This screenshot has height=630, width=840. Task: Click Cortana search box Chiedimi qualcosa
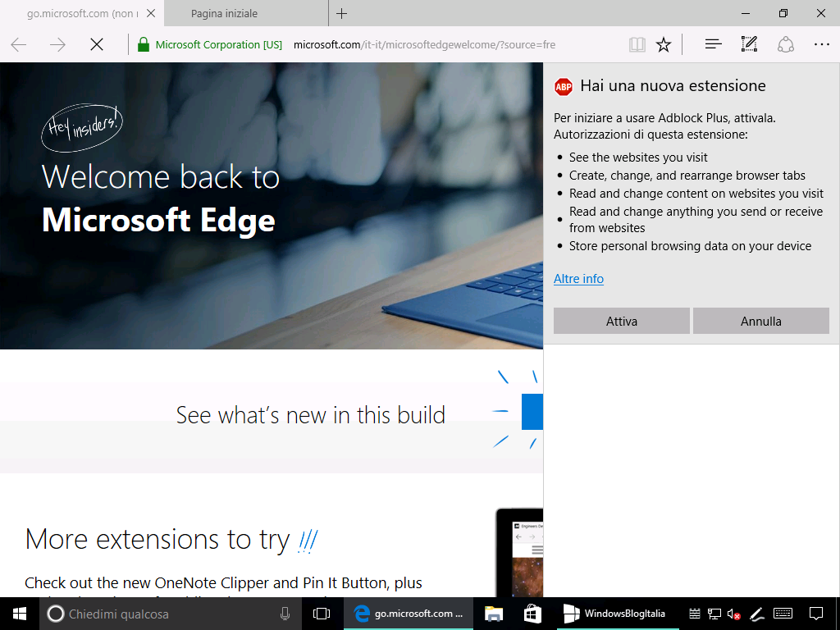[x=171, y=614]
